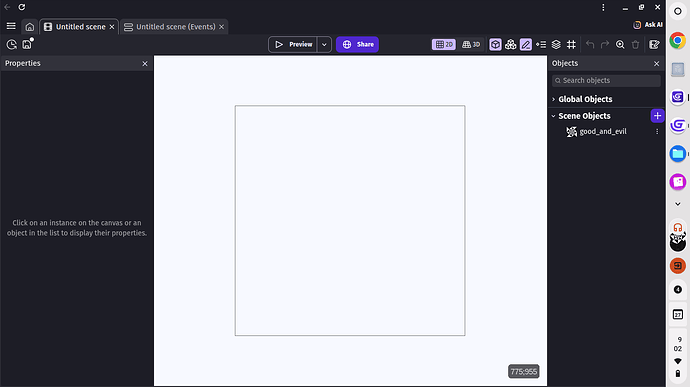This screenshot has height=387, width=690.
Task: Save the project with the save icon
Action: pyautogui.click(x=27, y=44)
